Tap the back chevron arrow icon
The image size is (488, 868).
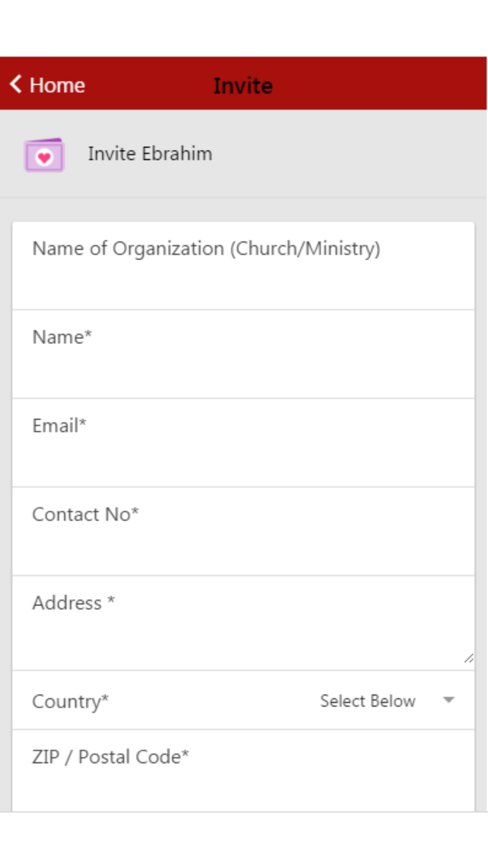pos(16,84)
